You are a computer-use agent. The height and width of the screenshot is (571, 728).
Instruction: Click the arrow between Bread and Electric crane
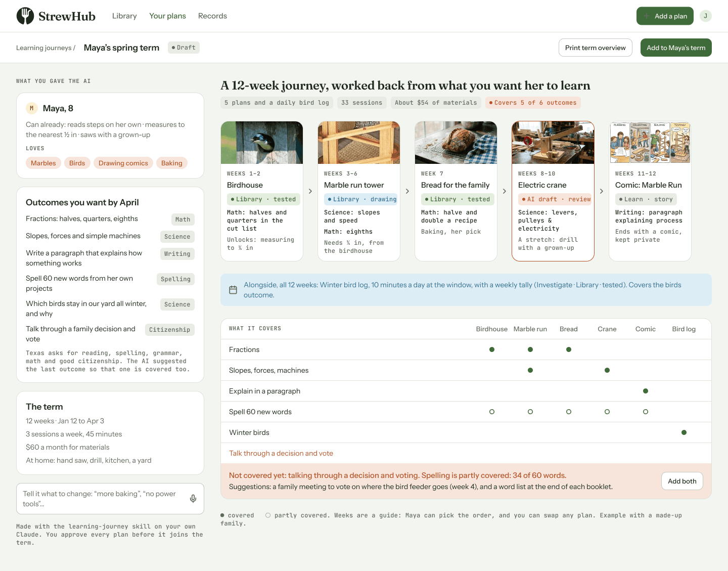pyautogui.click(x=505, y=191)
